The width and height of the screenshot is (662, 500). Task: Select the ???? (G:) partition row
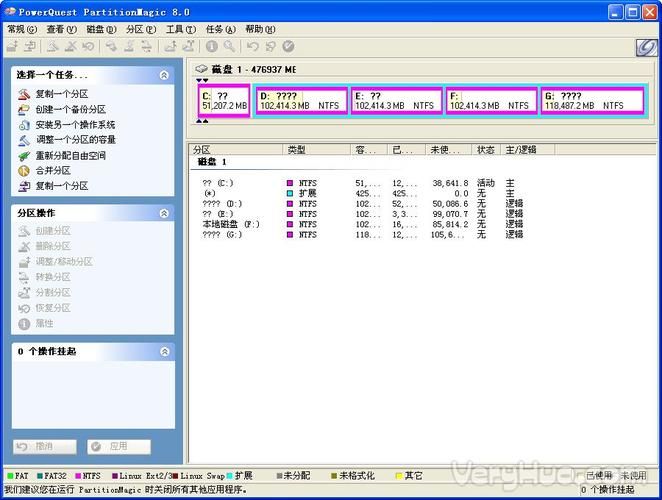(363, 234)
